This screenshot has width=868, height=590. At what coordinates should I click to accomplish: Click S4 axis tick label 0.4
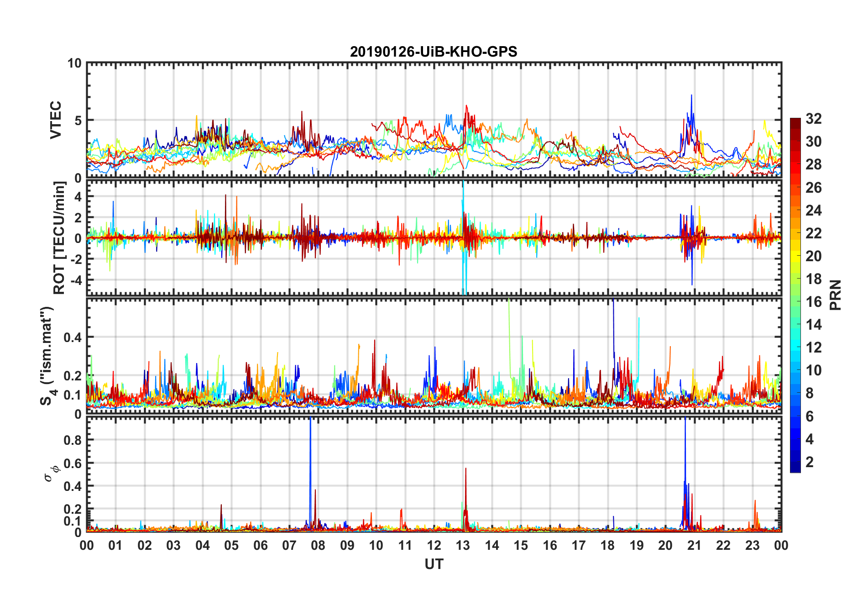click(73, 337)
